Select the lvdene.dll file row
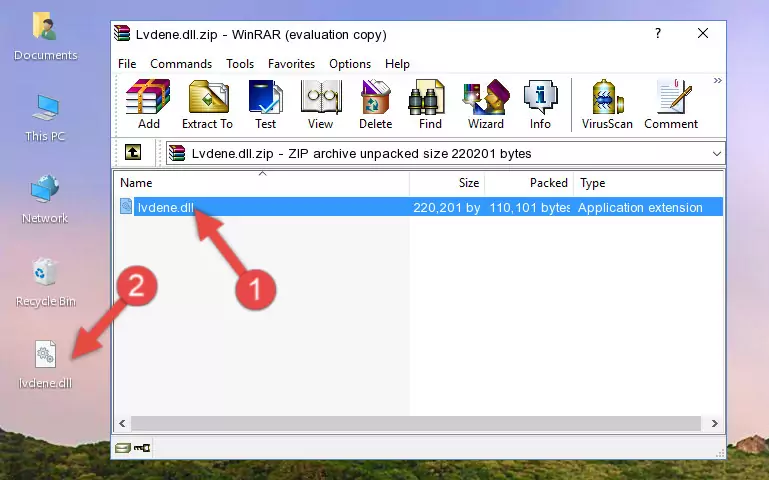The image size is (769, 480). coord(419,207)
